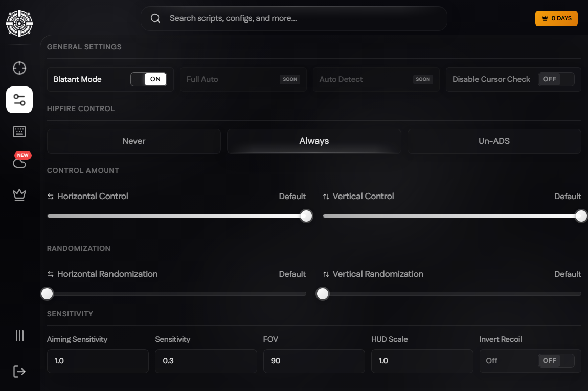Toggle Blatant Mode switch off
Screen dimensions: 588x391
point(148,79)
